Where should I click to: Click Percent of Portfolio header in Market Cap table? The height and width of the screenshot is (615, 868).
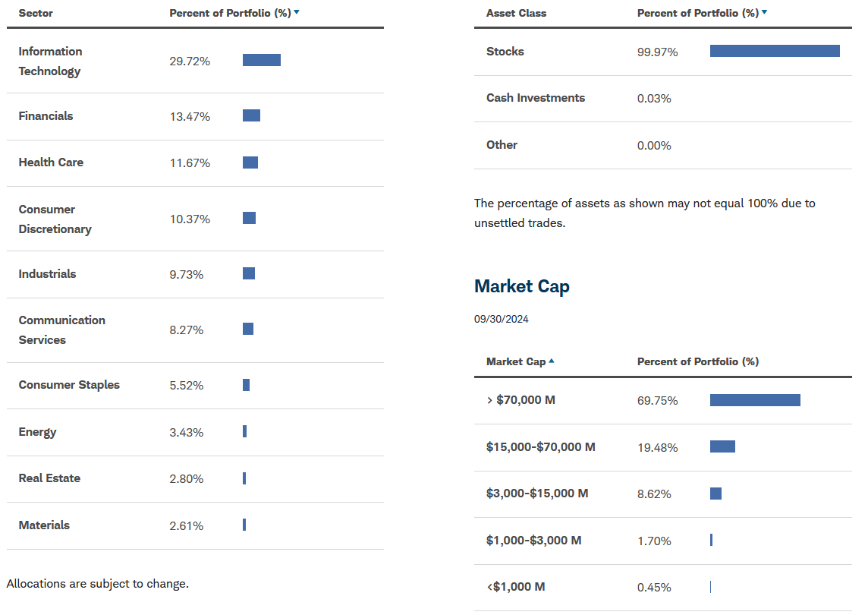pos(697,362)
